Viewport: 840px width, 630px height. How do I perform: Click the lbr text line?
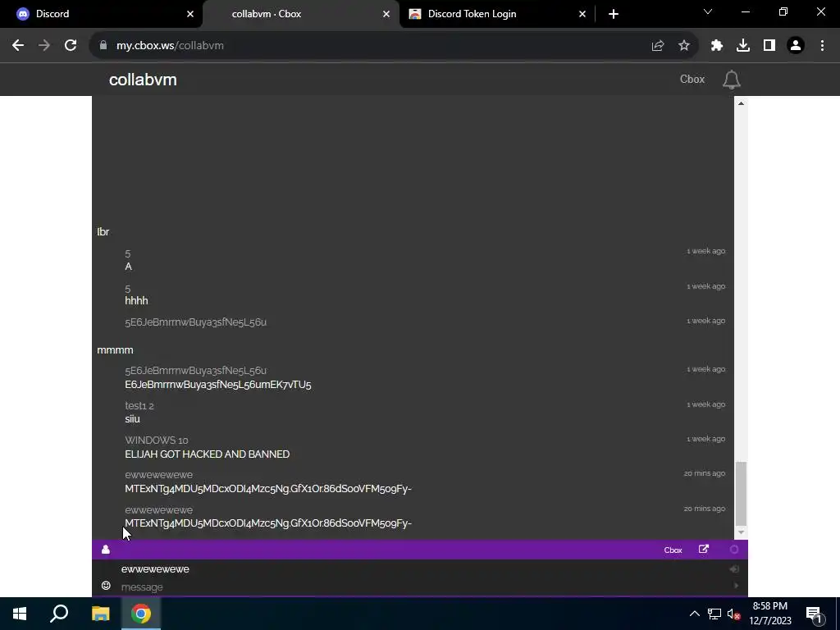[x=103, y=232]
